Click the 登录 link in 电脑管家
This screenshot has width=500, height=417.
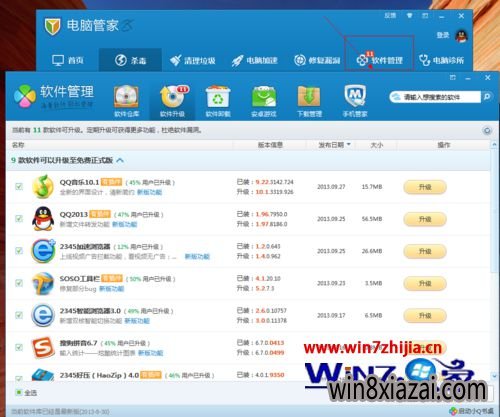point(443,35)
